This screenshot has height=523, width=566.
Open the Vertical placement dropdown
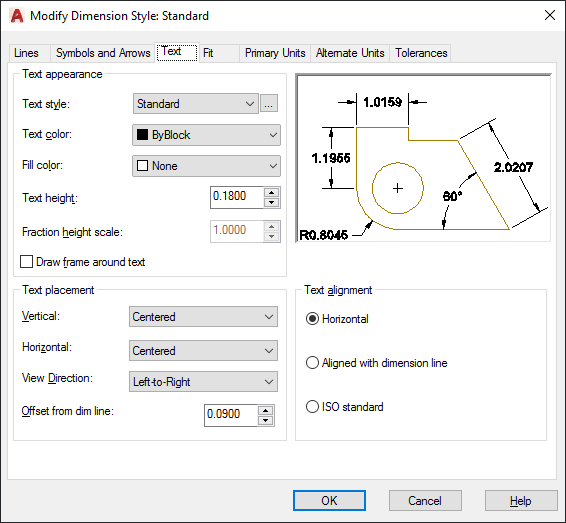coord(203,317)
